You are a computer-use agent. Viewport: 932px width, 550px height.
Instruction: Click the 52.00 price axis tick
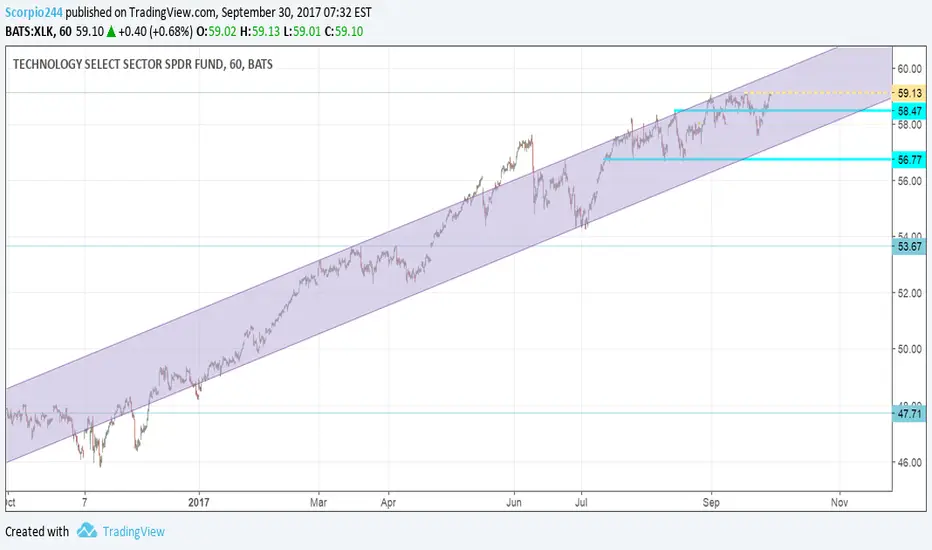coord(909,293)
